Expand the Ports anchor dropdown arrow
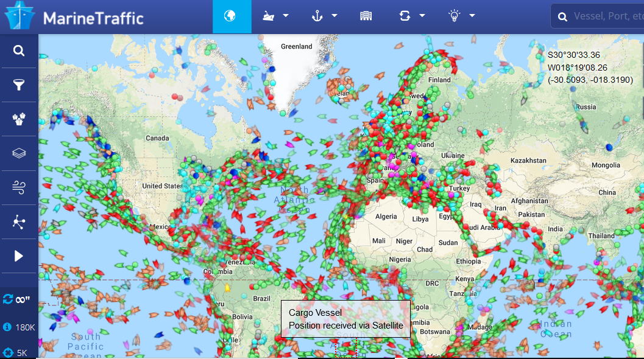The height and width of the screenshot is (359, 644). tap(334, 16)
